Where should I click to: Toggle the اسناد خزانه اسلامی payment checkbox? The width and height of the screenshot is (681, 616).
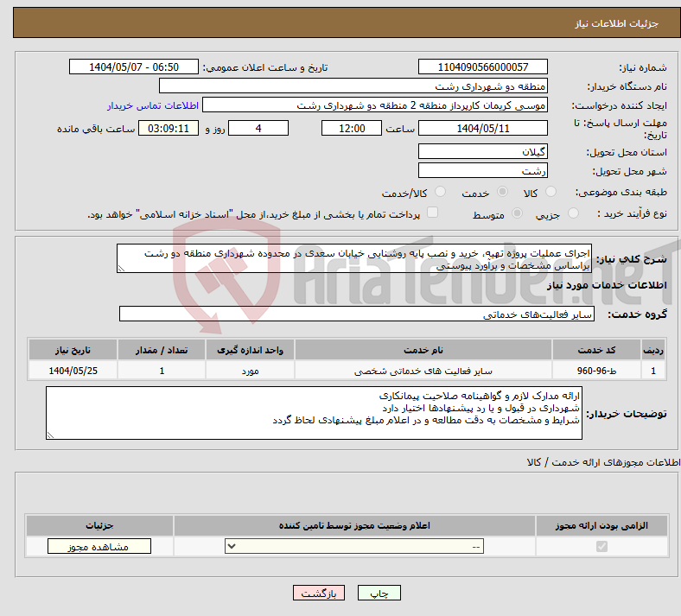(x=433, y=213)
